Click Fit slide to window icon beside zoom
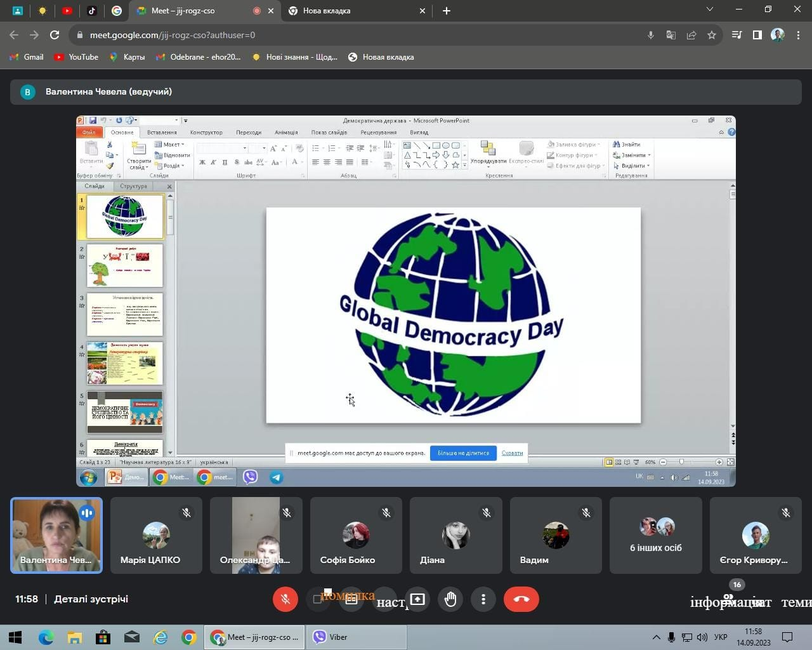The height and width of the screenshot is (650, 812). [730, 462]
